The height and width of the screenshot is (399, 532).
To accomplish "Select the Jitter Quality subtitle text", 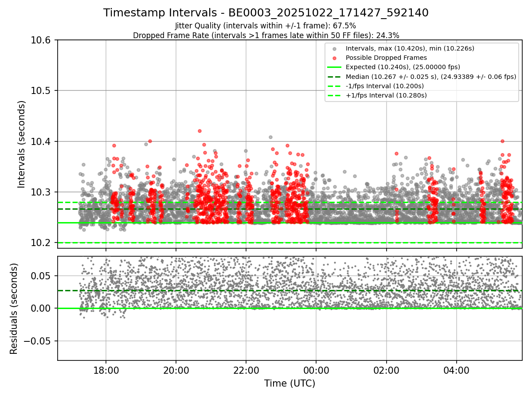I will (x=266, y=26).
